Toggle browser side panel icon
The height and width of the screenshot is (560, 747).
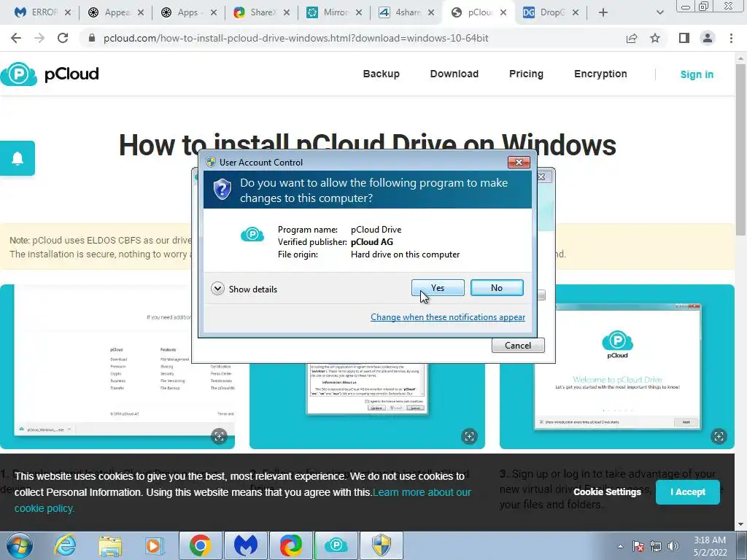pyautogui.click(x=684, y=38)
